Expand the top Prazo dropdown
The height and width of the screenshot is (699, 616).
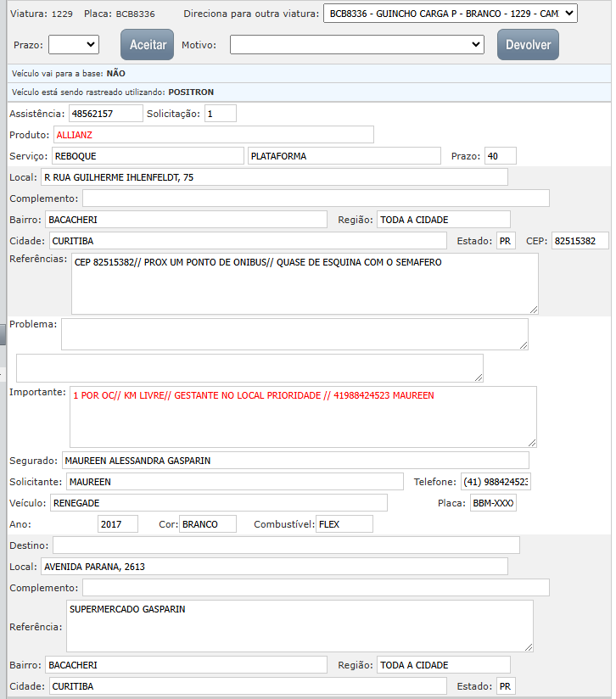(x=73, y=45)
